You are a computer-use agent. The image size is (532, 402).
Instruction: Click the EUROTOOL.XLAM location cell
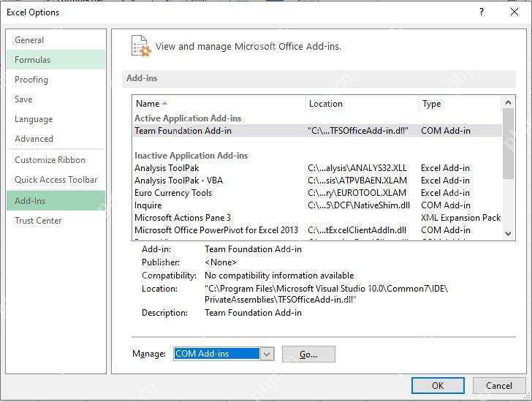357,193
